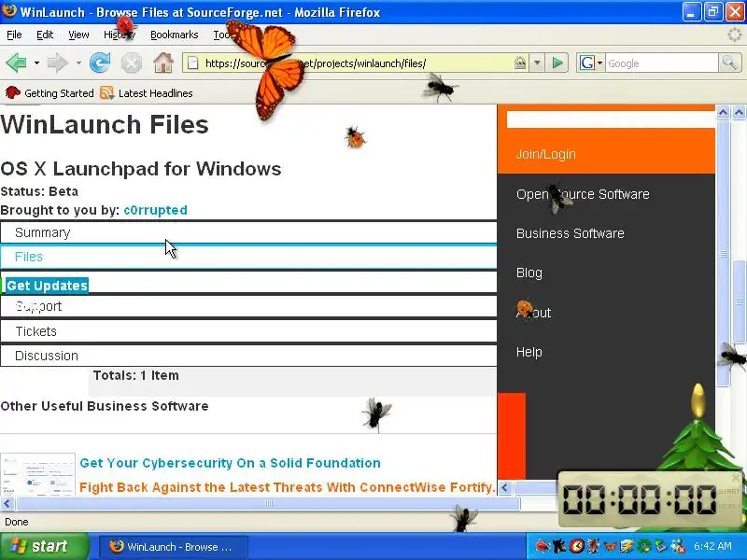Open the forward button history dropdown
The height and width of the screenshot is (560, 747).
78,63
